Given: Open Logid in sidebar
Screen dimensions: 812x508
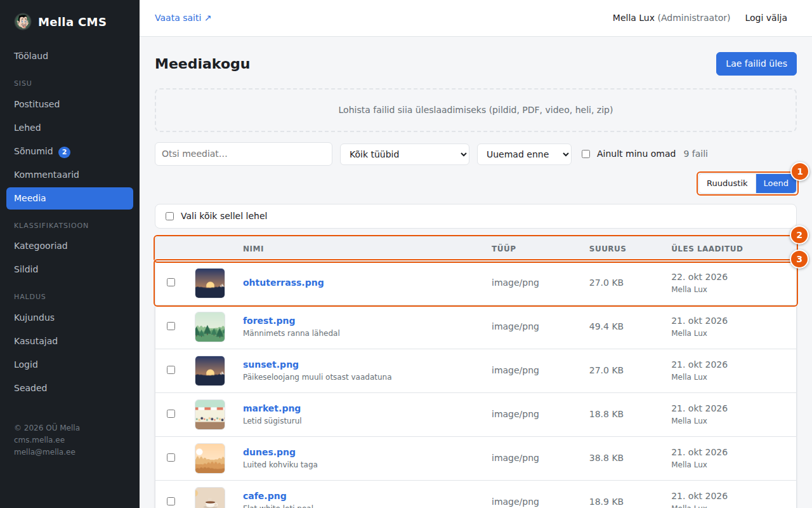Looking at the screenshot, I should coord(70,364).
